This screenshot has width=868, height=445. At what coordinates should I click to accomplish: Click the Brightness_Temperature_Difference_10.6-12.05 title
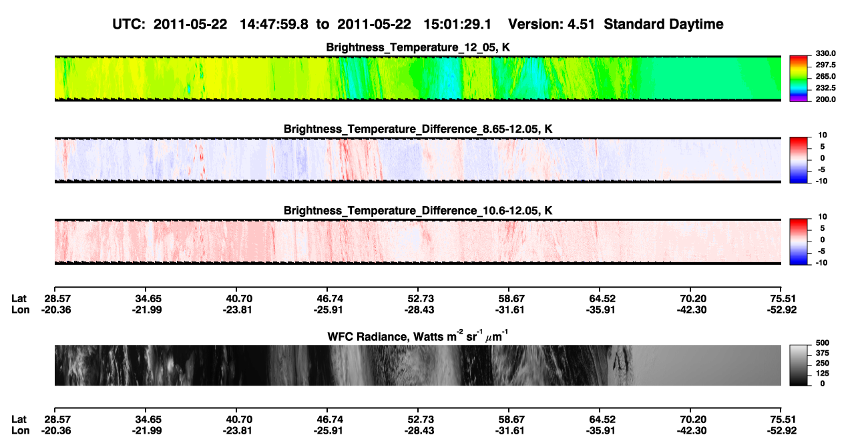418,211
